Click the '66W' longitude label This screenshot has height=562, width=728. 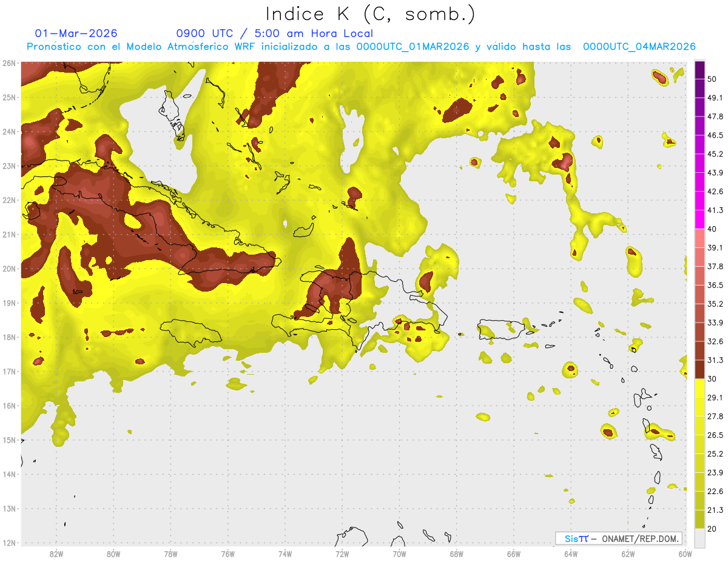coord(514,554)
